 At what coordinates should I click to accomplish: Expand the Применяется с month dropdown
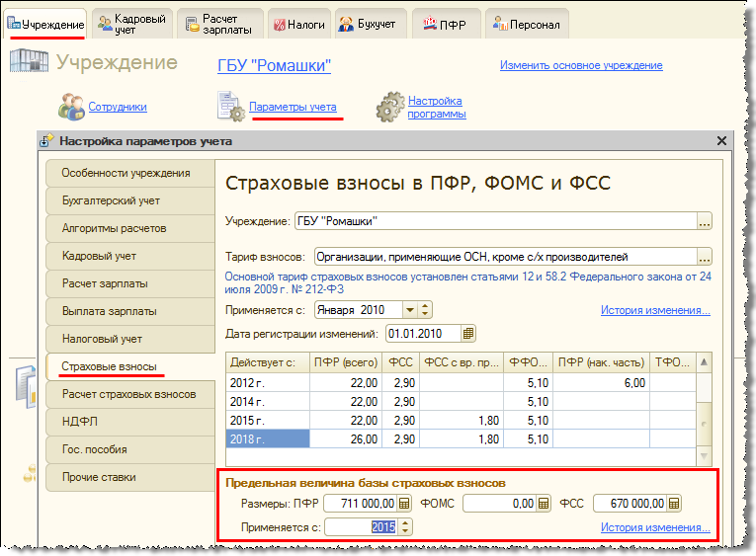409,310
